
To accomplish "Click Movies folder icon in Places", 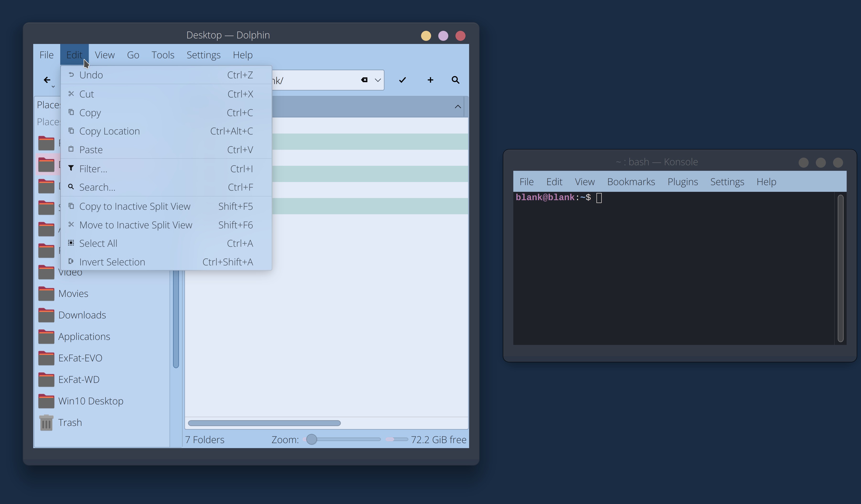I will pyautogui.click(x=46, y=294).
